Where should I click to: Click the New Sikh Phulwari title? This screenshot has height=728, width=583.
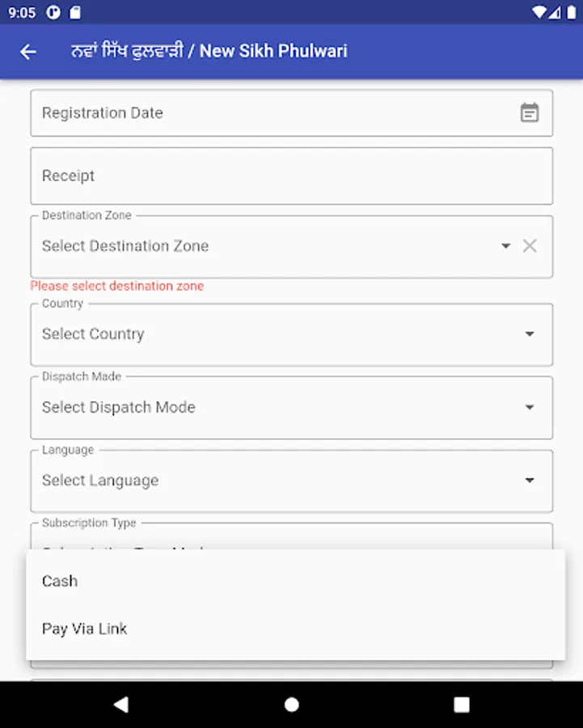pyautogui.click(x=209, y=51)
